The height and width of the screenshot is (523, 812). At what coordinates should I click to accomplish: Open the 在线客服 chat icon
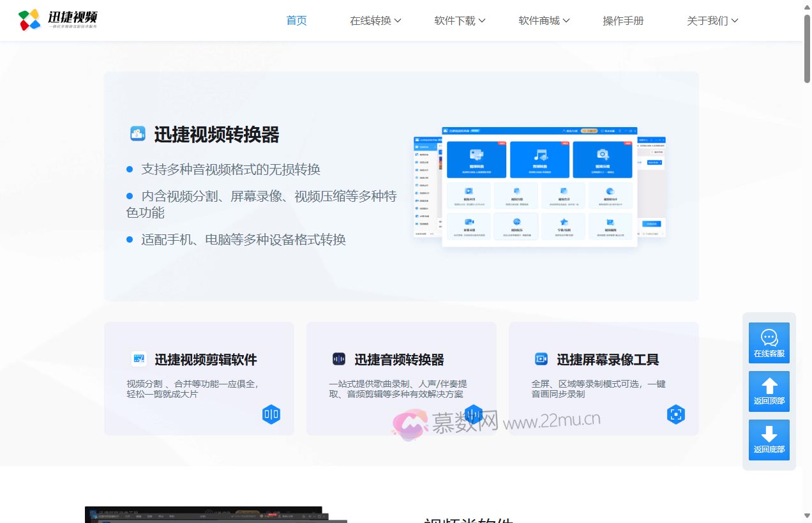pyautogui.click(x=769, y=337)
